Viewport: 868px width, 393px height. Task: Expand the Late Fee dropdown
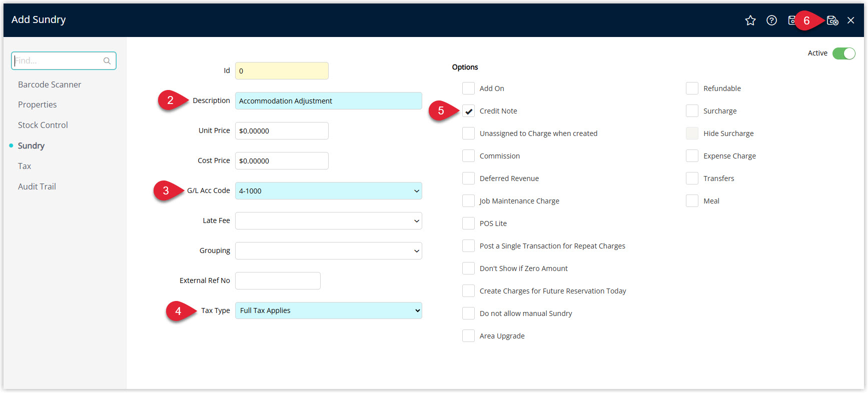pos(328,221)
